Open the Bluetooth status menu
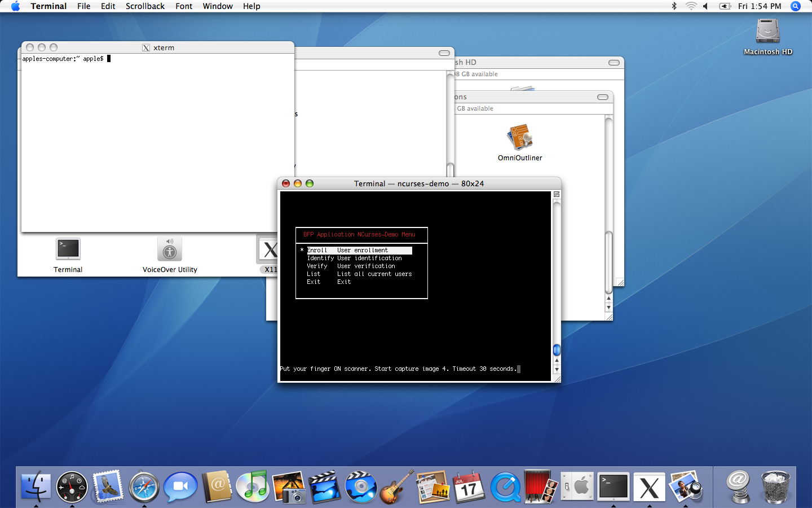The width and height of the screenshot is (812, 508). click(x=674, y=6)
